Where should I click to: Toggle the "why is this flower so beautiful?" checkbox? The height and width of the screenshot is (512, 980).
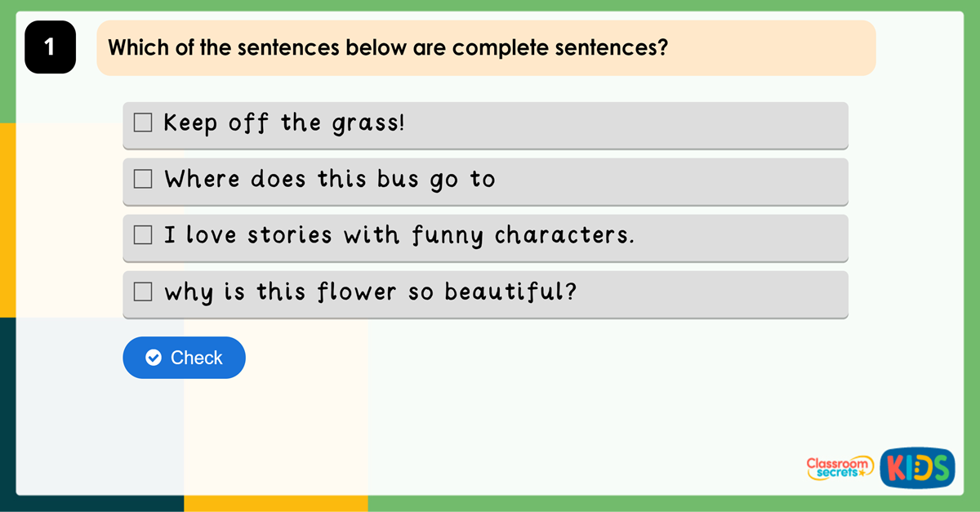point(143,292)
